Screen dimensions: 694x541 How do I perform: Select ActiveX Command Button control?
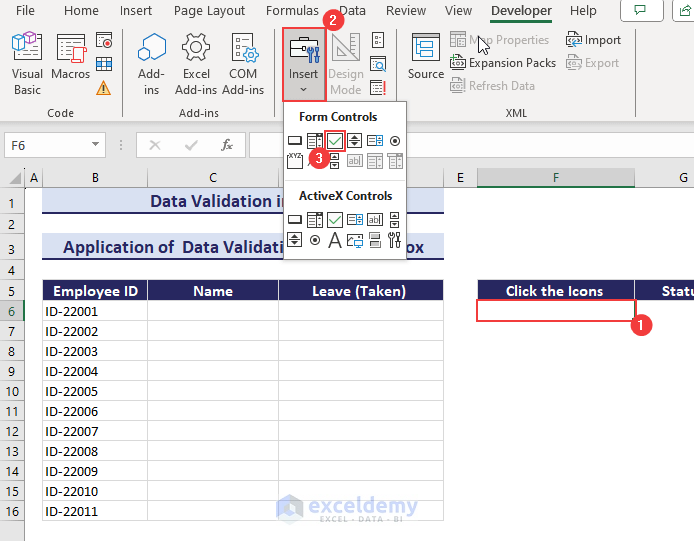click(x=295, y=220)
